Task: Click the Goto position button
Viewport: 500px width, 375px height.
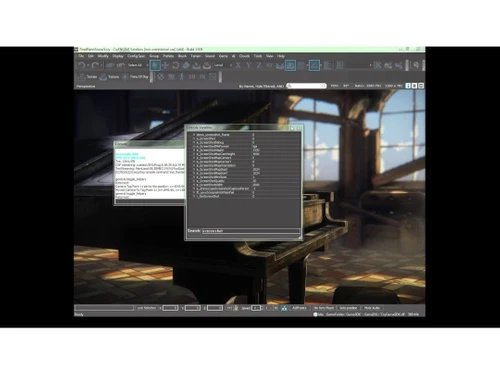Action: pyautogui.click(x=348, y=308)
